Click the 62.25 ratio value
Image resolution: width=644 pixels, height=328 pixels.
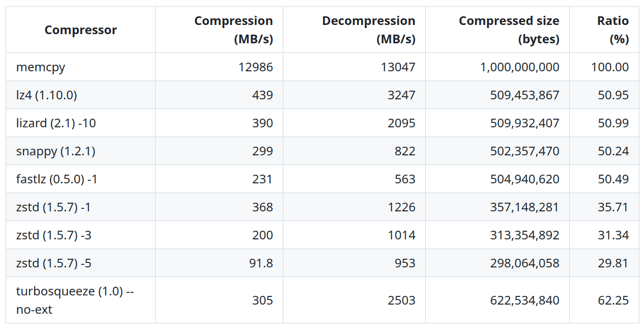pyautogui.click(x=613, y=300)
